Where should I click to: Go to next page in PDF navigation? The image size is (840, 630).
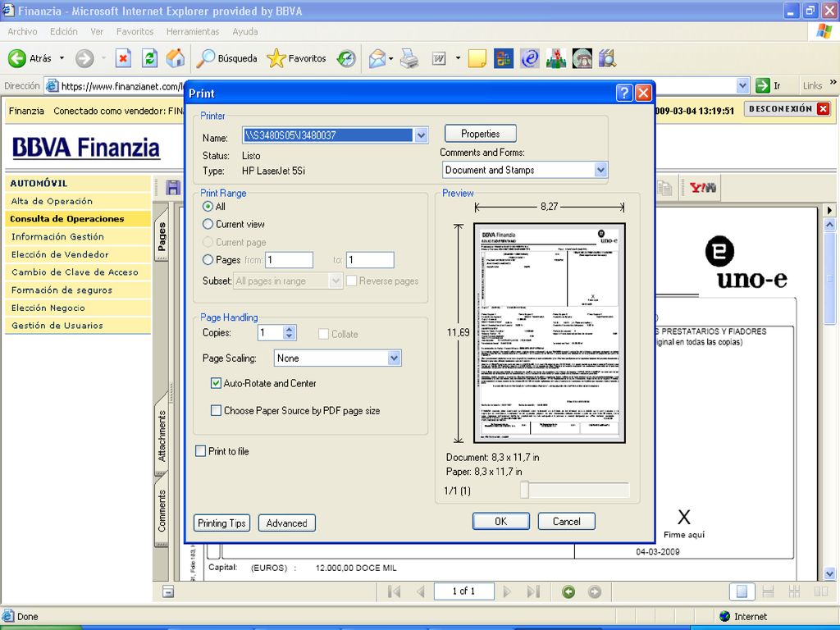[x=507, y=591]
